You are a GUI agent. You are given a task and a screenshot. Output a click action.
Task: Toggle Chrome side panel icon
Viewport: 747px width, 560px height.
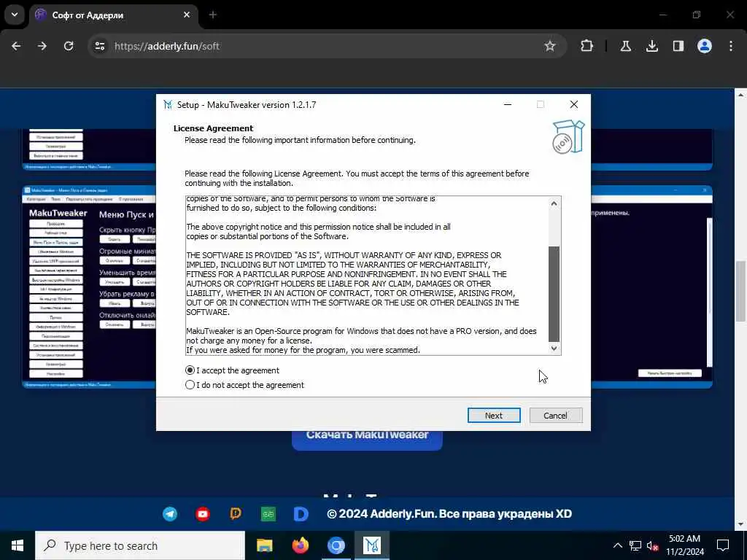(678, 46)
